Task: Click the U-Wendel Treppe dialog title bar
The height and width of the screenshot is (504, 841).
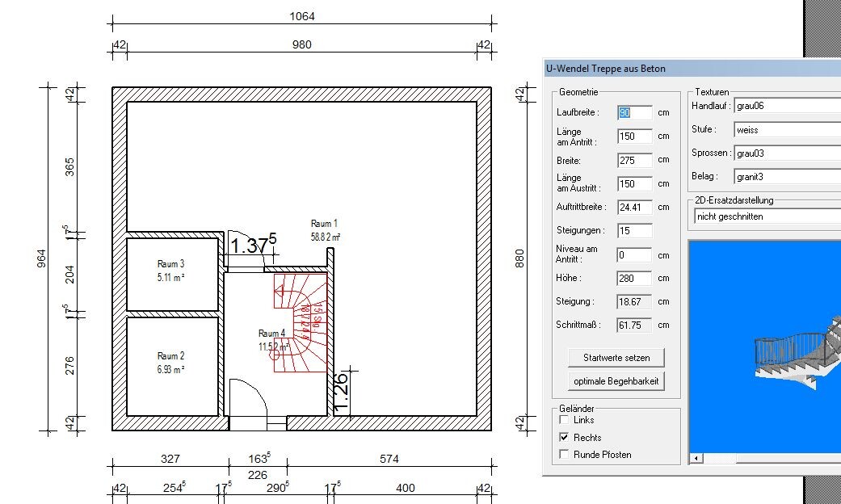Action: coord(687,69)
